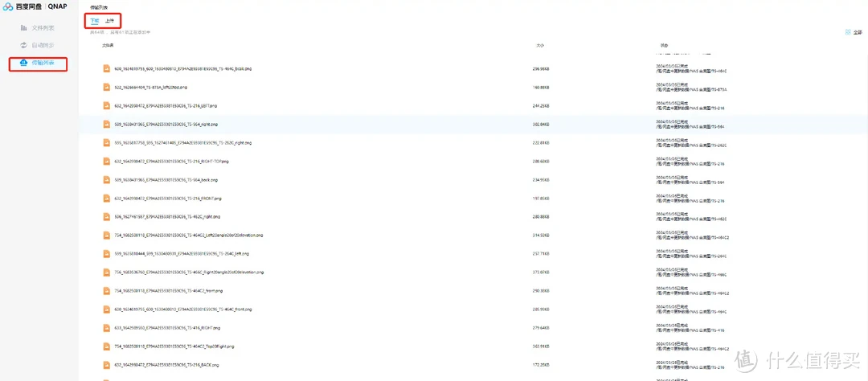
Task: Click image icon of TS-216_BACK.png
Action: (108, 364)
